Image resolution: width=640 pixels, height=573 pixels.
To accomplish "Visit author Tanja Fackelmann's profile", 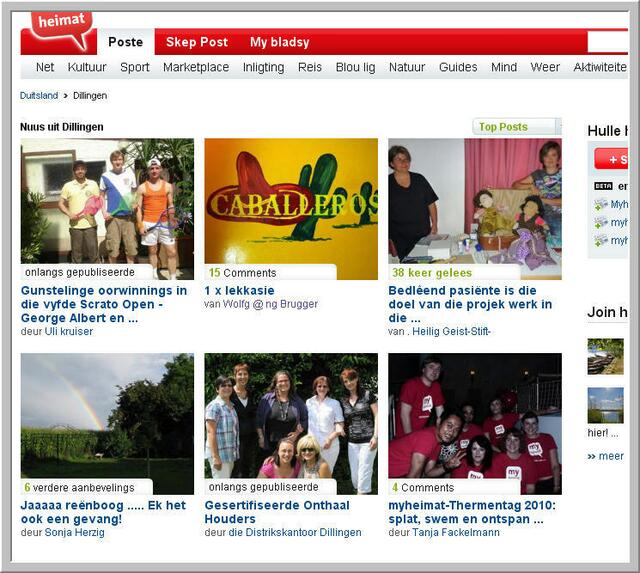I will [456, 532].
